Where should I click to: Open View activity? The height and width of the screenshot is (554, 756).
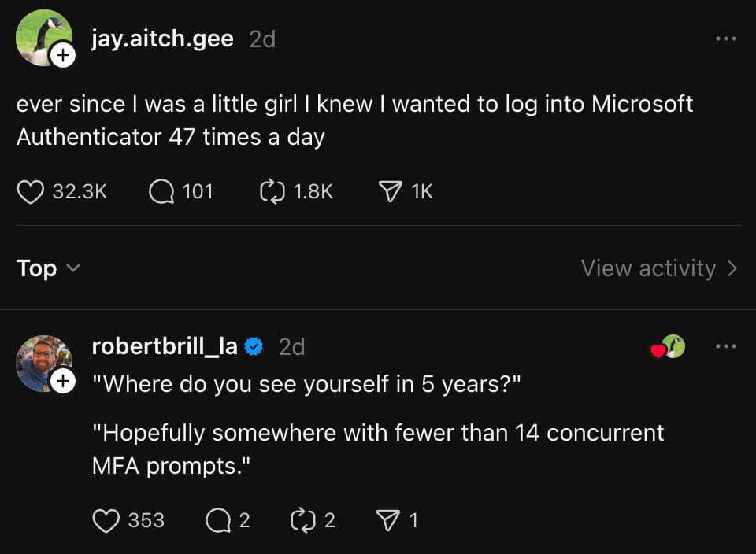tap(659, 268)
